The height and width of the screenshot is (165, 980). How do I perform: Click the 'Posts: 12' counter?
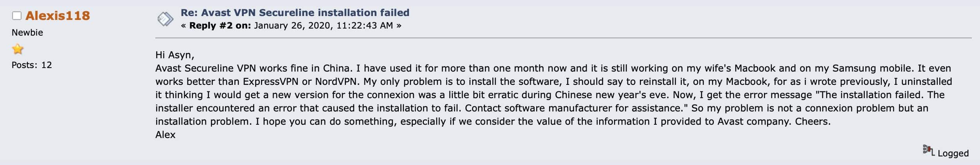click(32, 65)
